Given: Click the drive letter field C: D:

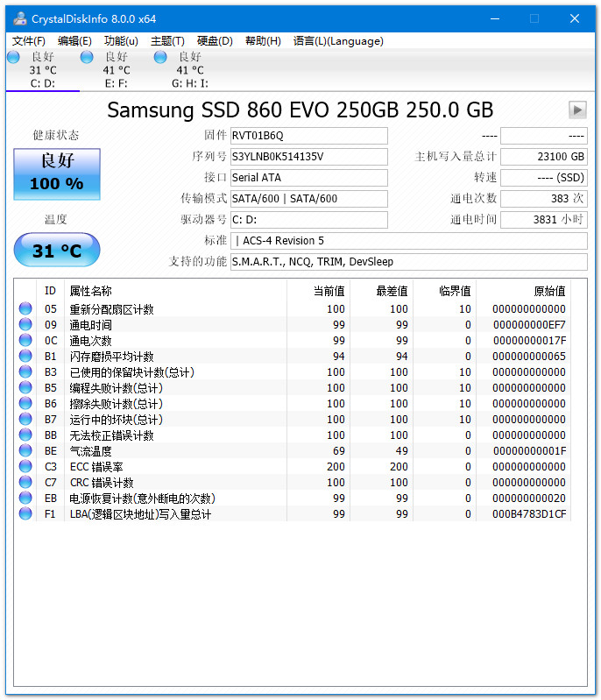Looking at the screenshot, I should [x=309, y=220].
